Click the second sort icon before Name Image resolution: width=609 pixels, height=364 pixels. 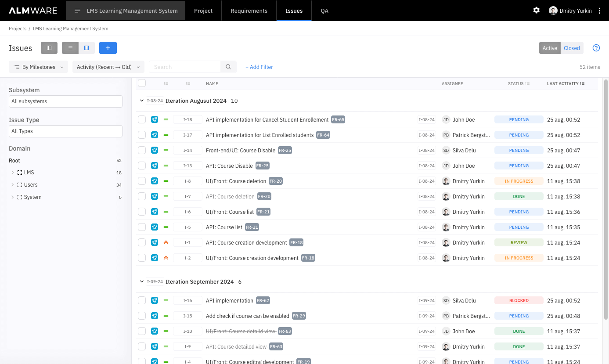point(188,83)
